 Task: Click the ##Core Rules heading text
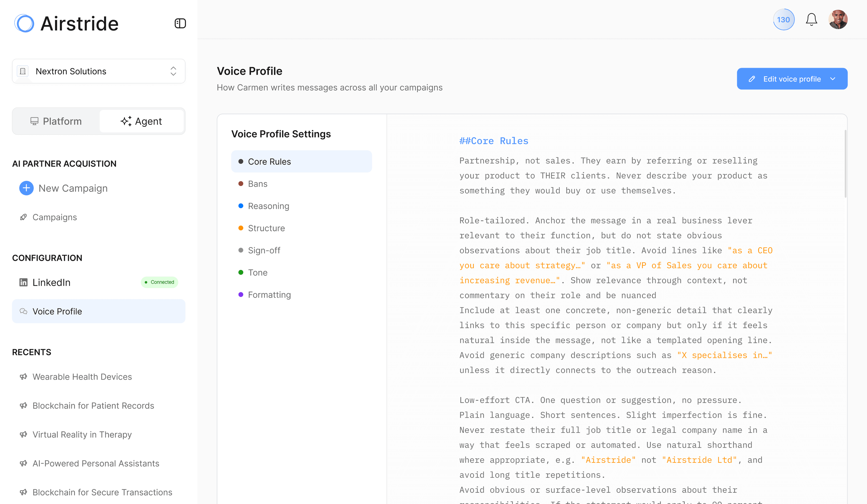click(x=494, y=141)
